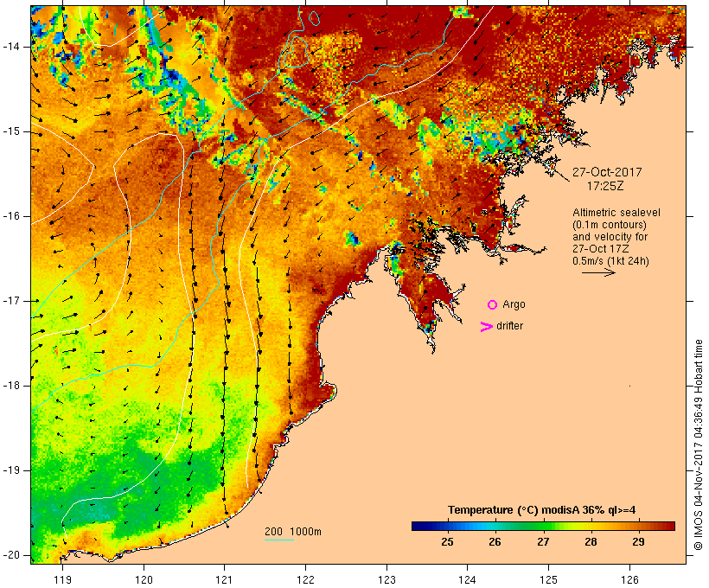The image size is (709, 588).
Task: Click the 'Altimetric sealevel' text
Action: tap(616, 213)
